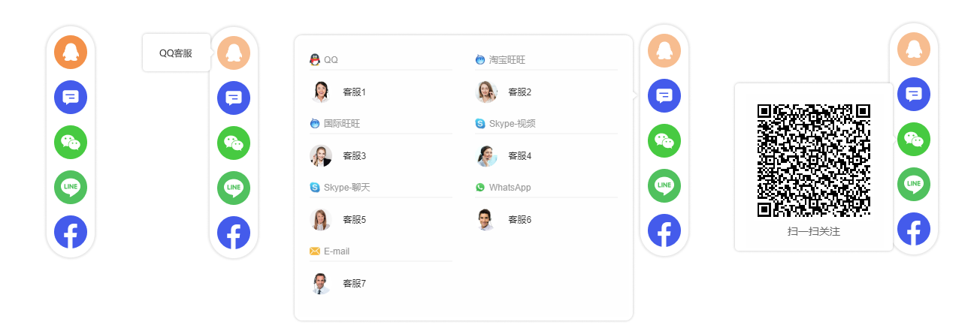
Task: Open the Facebook icon in leftmost sidebar
Action: pos(71,232)
